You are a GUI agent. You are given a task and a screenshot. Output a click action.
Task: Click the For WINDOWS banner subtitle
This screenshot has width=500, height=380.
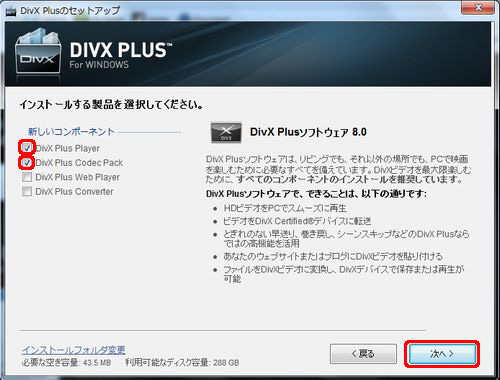(99, 65)
